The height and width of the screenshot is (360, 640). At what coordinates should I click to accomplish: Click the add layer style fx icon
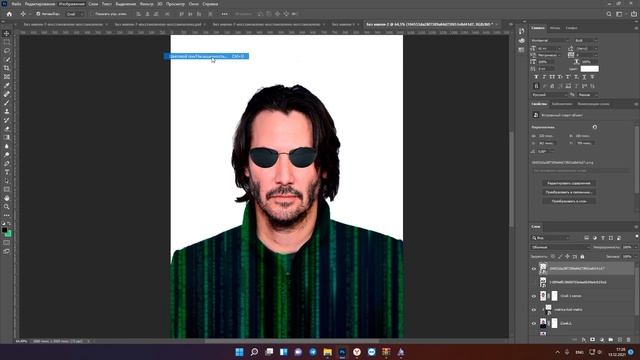584,340
